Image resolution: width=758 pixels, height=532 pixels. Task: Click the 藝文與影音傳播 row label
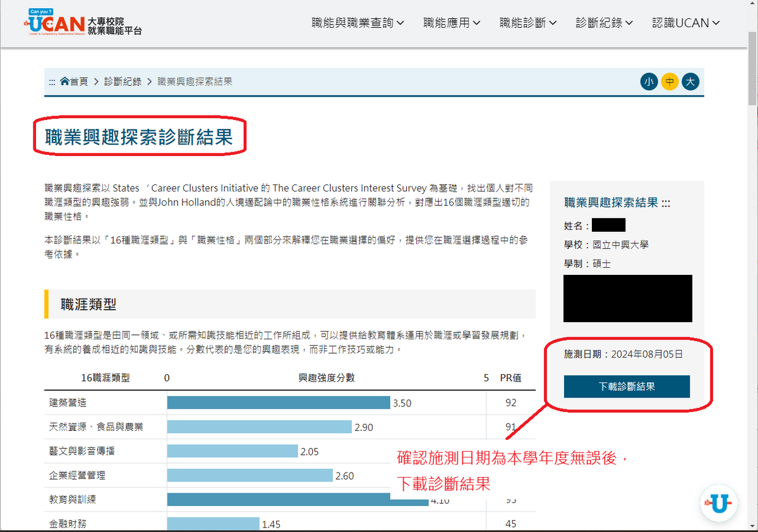(82, 451)
